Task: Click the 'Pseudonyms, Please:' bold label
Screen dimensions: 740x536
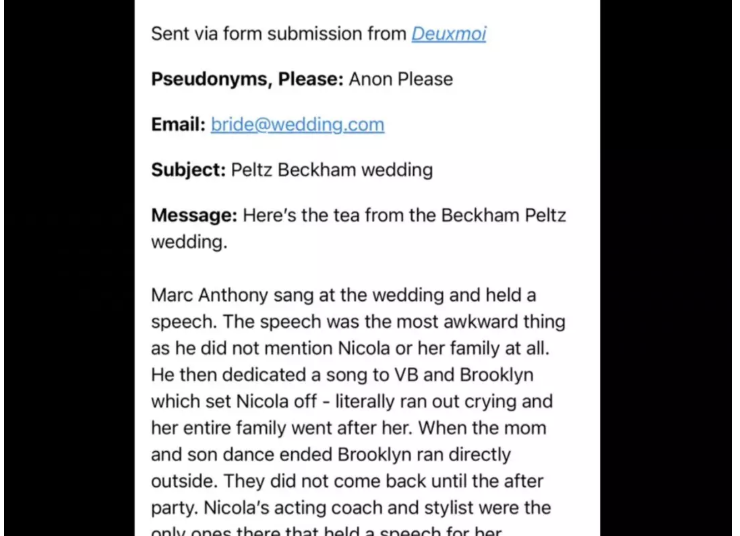Action: (247, 79)
